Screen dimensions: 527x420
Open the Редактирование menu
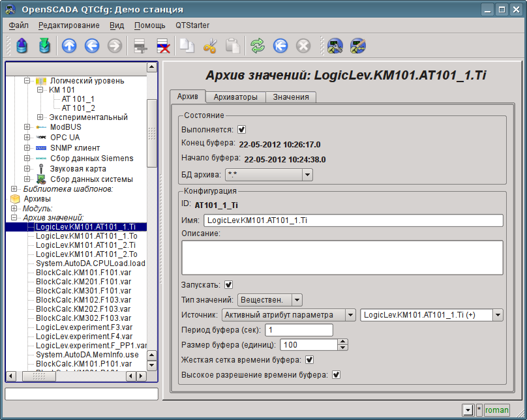(69, 25)
